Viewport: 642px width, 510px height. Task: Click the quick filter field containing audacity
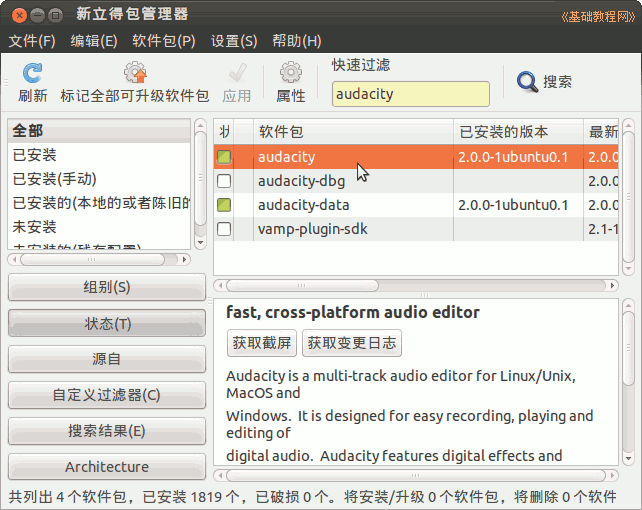411,94
